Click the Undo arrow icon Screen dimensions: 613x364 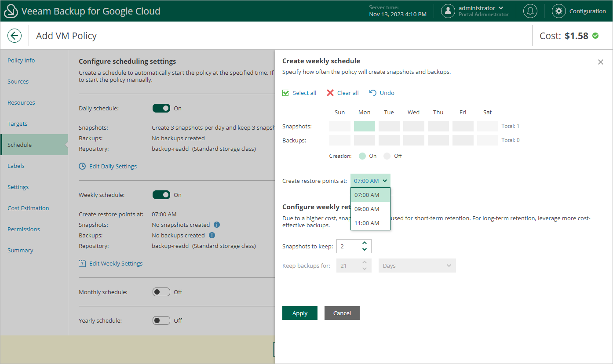pos(373,93)
